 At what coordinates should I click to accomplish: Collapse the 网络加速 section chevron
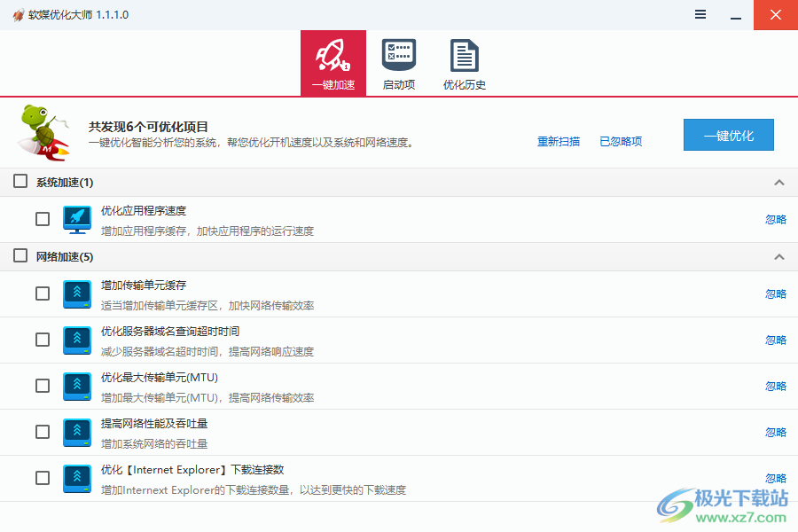(x=779, y=256)
